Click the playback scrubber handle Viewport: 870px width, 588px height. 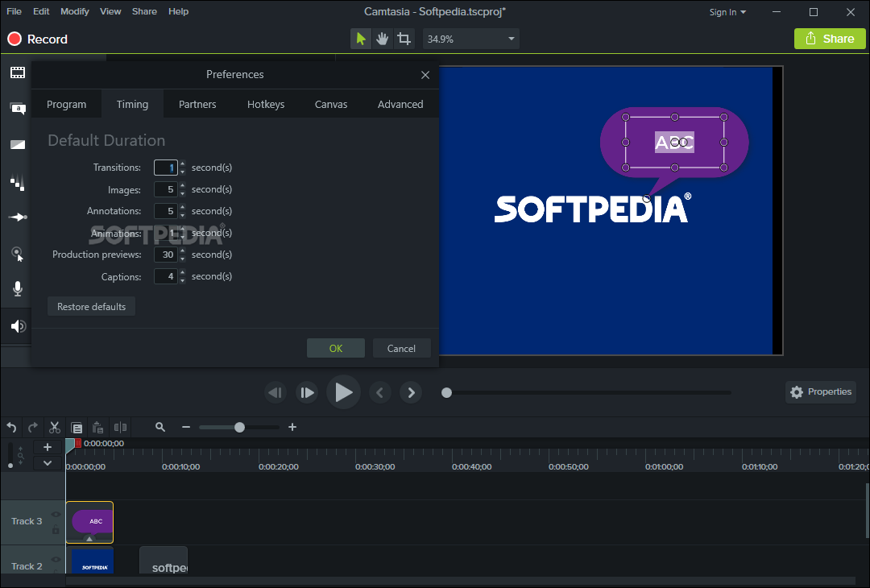pos(446,393)
